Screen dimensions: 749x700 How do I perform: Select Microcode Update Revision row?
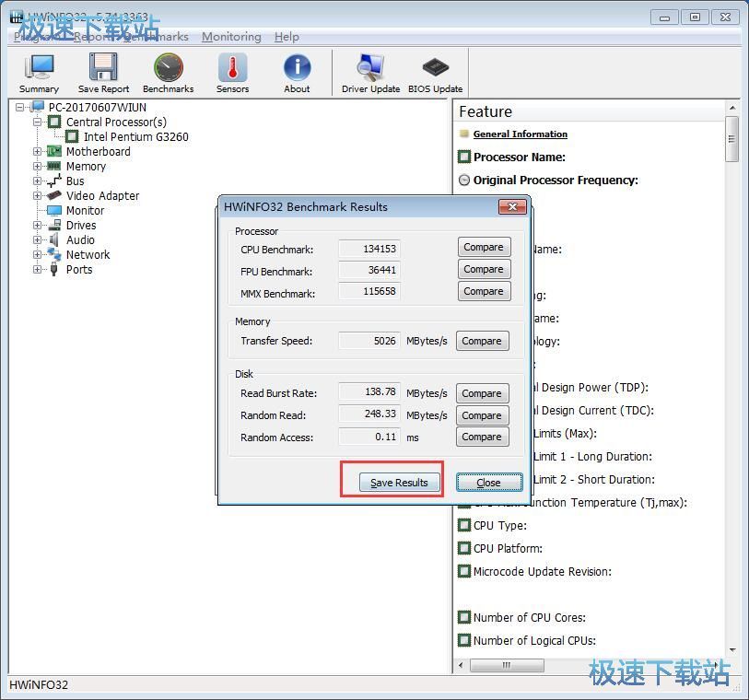(x=535, y=572)
